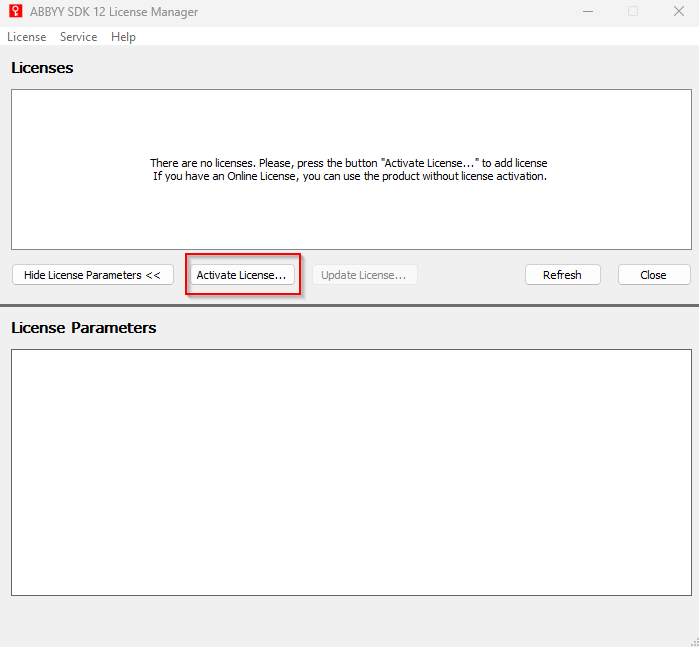
Task: Click the "There are no licenses" message text
Action: (x=349, y=163)
